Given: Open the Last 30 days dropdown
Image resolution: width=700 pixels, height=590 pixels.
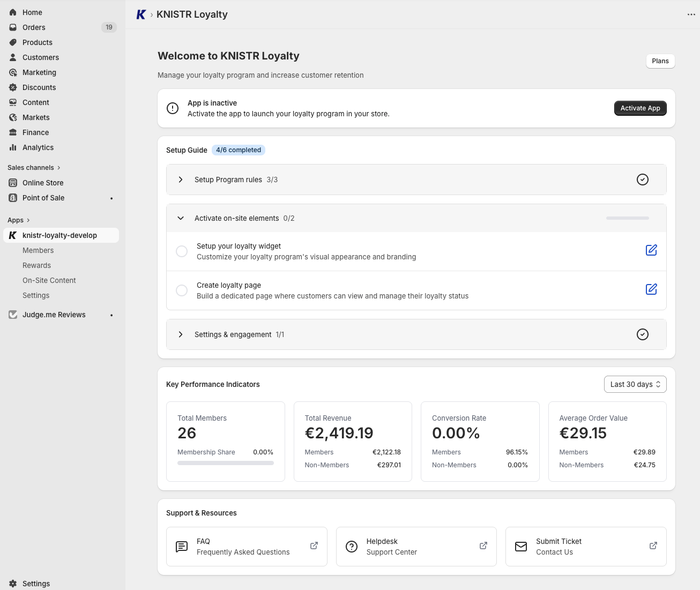Looking at the screenshot, I should [x=635, y=384].
